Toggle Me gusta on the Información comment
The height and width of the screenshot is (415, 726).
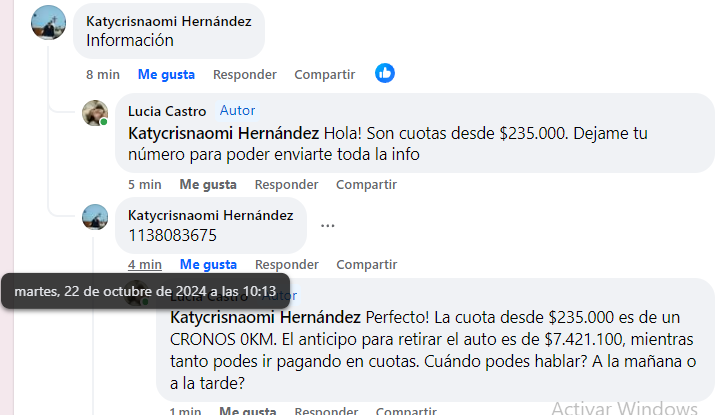click(x=166, y=75)
